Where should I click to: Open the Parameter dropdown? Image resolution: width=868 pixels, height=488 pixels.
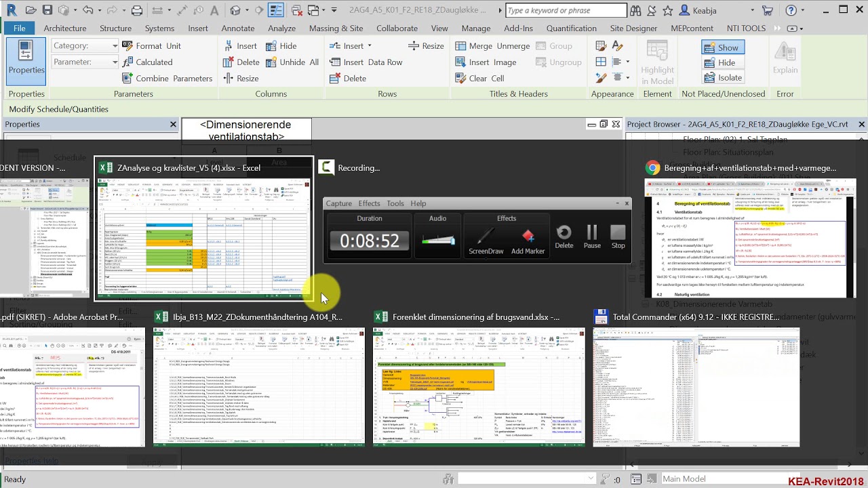pos(85,62)
